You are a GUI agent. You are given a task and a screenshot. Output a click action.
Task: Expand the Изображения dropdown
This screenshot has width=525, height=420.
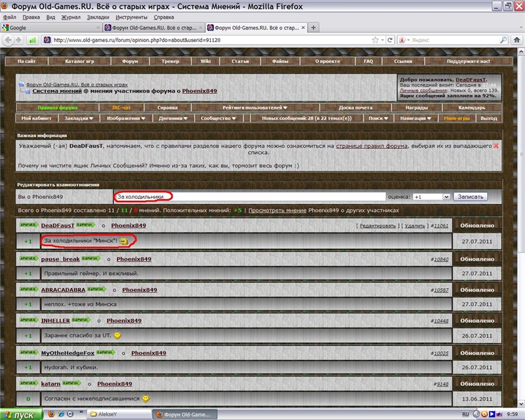pyautogui.click(x=126, y=118)
